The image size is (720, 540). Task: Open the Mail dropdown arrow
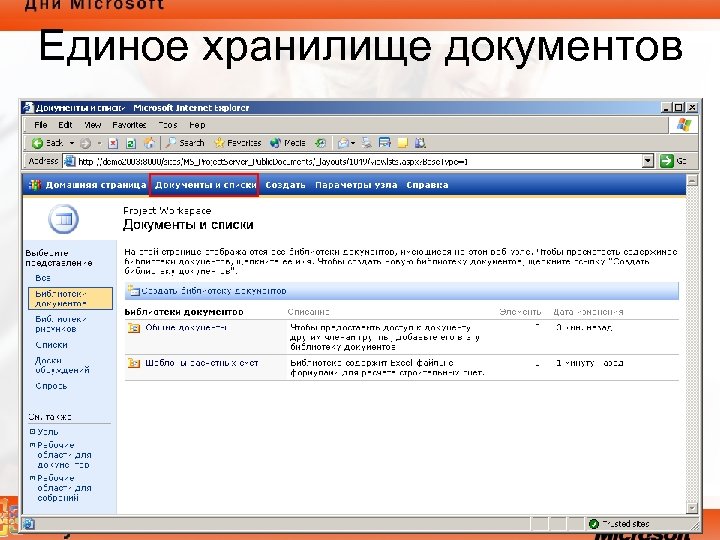coord(353,143)
